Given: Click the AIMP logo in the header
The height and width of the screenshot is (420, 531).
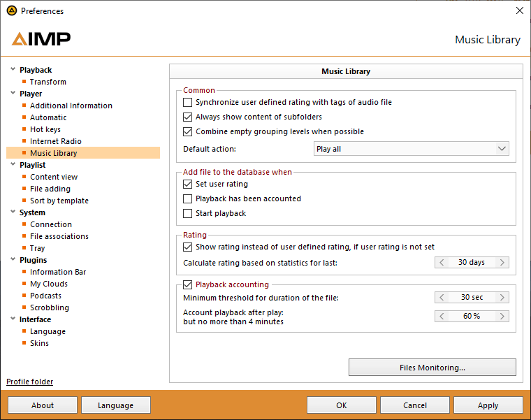Looking at the screenshot, I should [41, 39].
